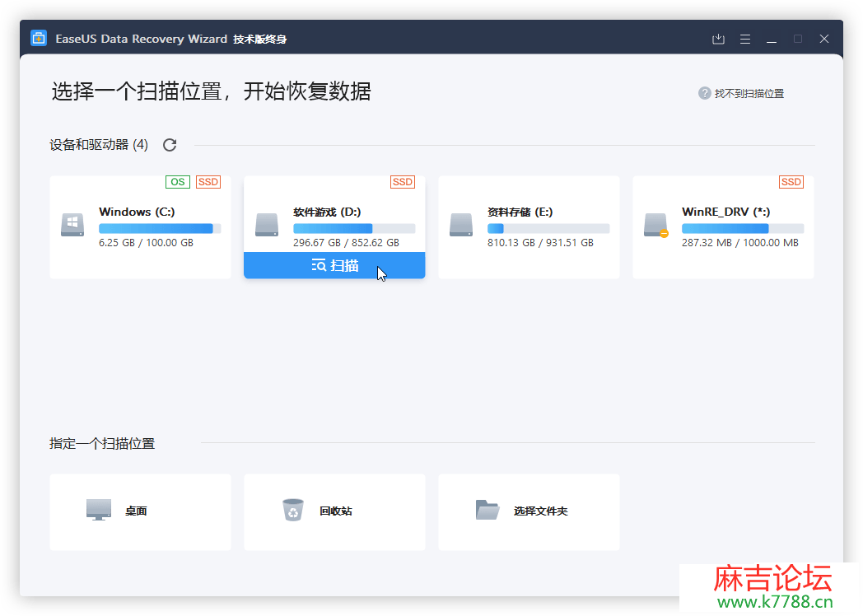The width and height of the screenshot is (863, 616).
Task: Click the 810.13 GB / 931.51 GB text
Action: pyautogui.click(x=540, y=243)
